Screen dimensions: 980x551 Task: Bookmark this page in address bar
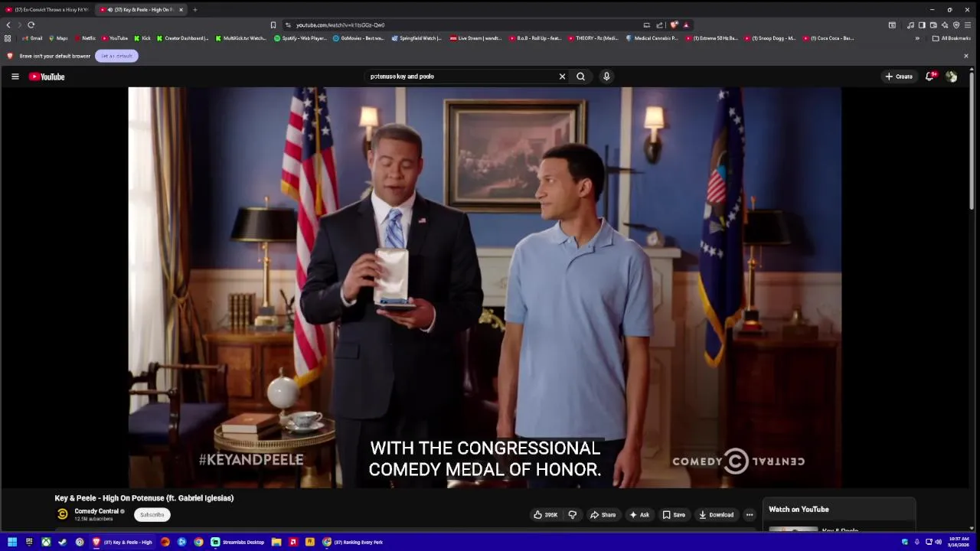click(x=273, y=25)
